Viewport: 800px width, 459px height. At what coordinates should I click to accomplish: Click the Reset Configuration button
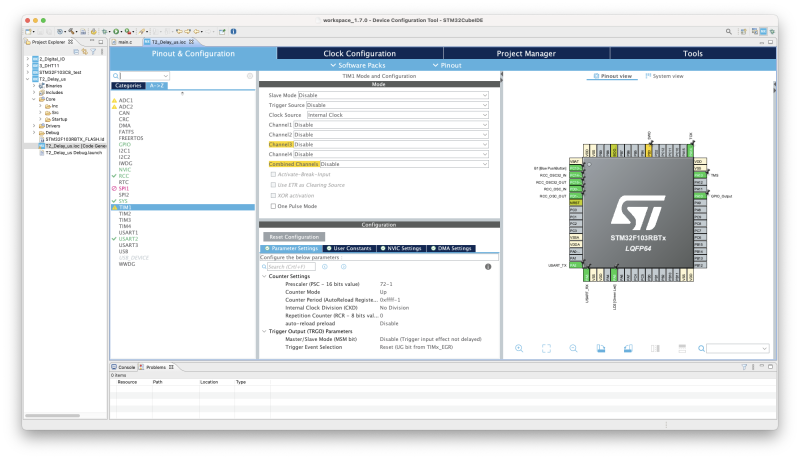[x=294, y=237]
